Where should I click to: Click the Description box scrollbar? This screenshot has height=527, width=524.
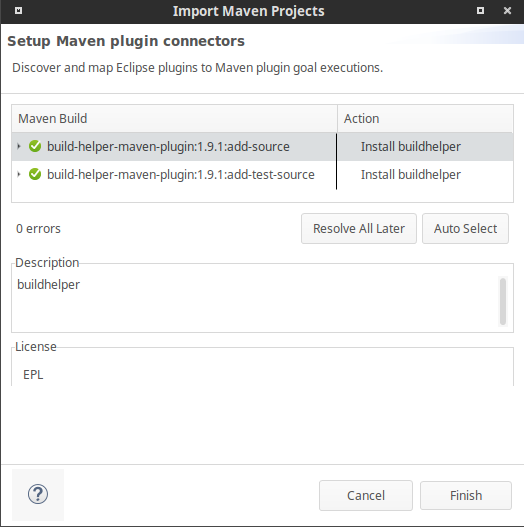503,301
